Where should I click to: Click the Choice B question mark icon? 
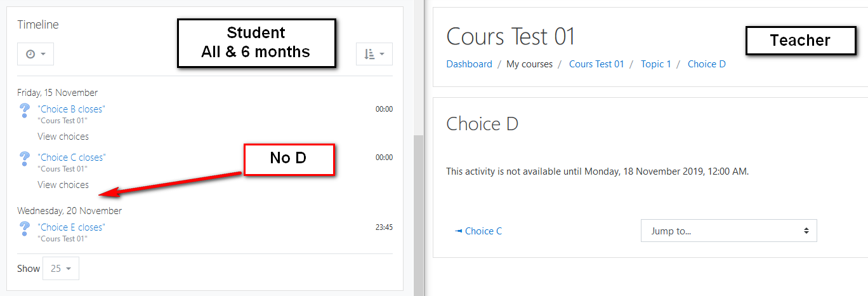point(25,111)
